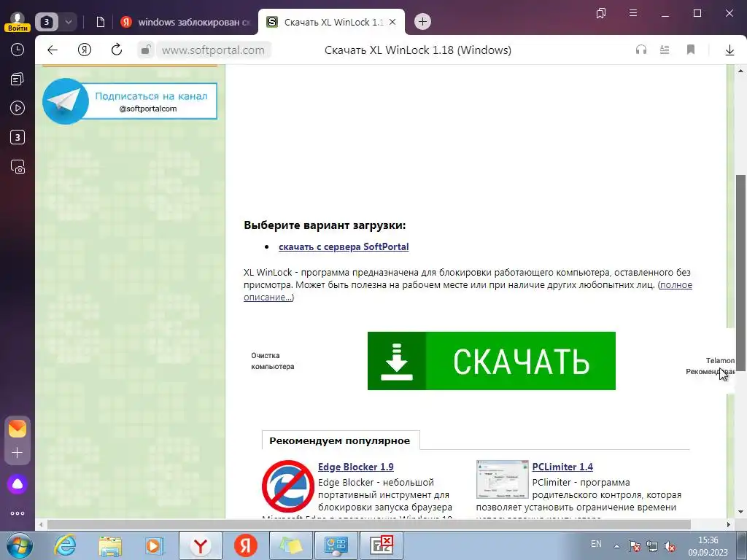This screenshot has width=747, height=560.
Task: Open the browser hamburger menu
Action: 633,13
